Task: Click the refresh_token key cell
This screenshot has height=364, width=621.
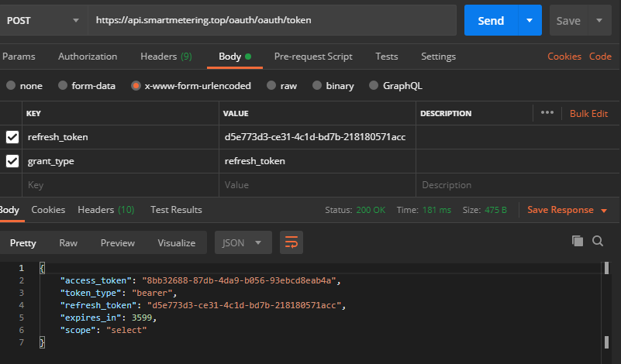Action: (x=120, y=137)
